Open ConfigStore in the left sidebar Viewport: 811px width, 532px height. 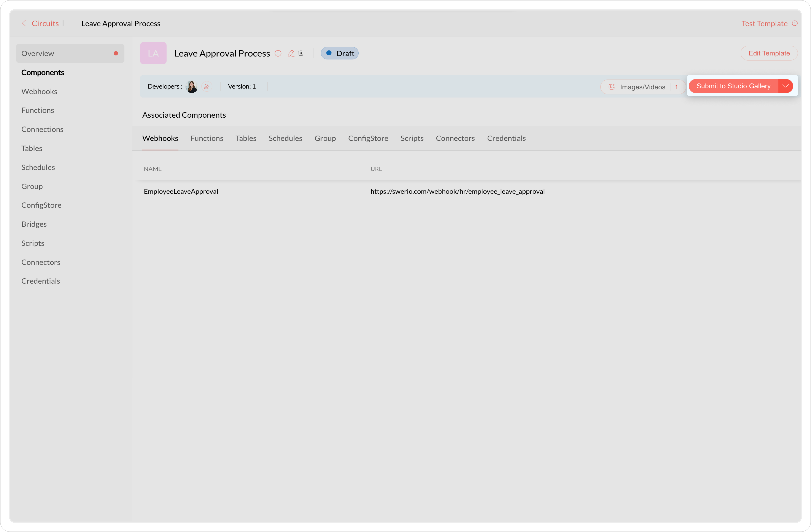[41, 205]
